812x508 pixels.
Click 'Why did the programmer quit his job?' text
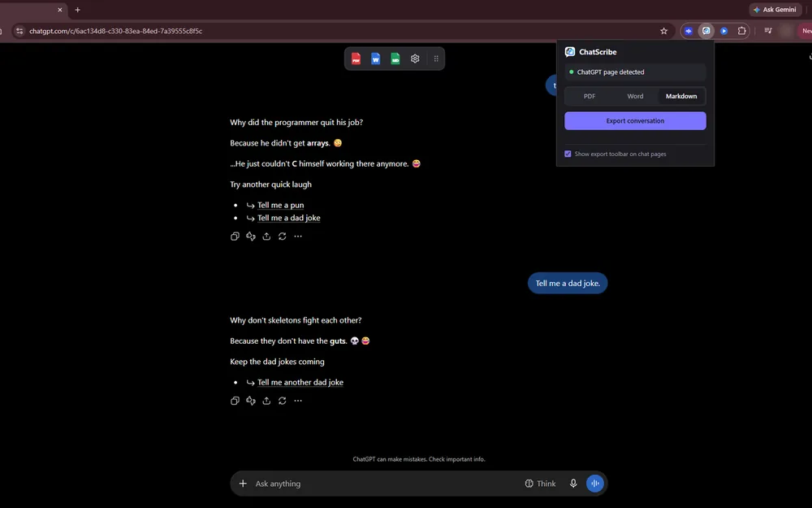(296, 123)
